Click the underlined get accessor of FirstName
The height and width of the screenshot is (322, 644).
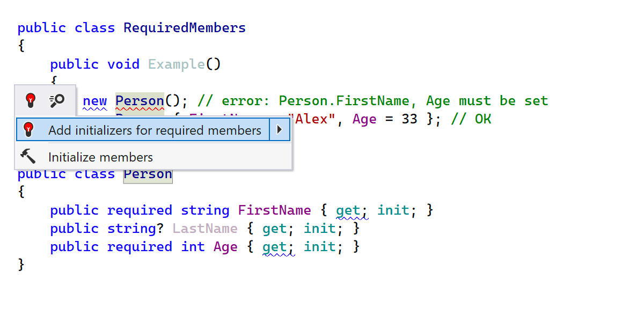point(348,210)
